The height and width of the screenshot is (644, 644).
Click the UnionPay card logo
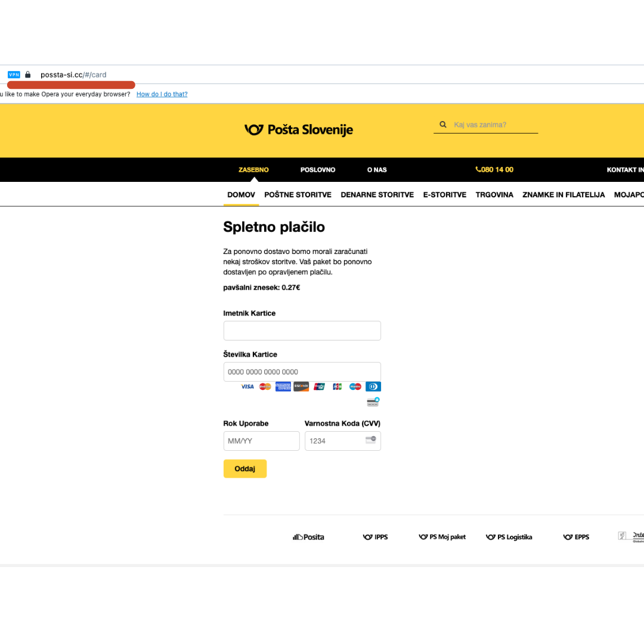[319, 386]
